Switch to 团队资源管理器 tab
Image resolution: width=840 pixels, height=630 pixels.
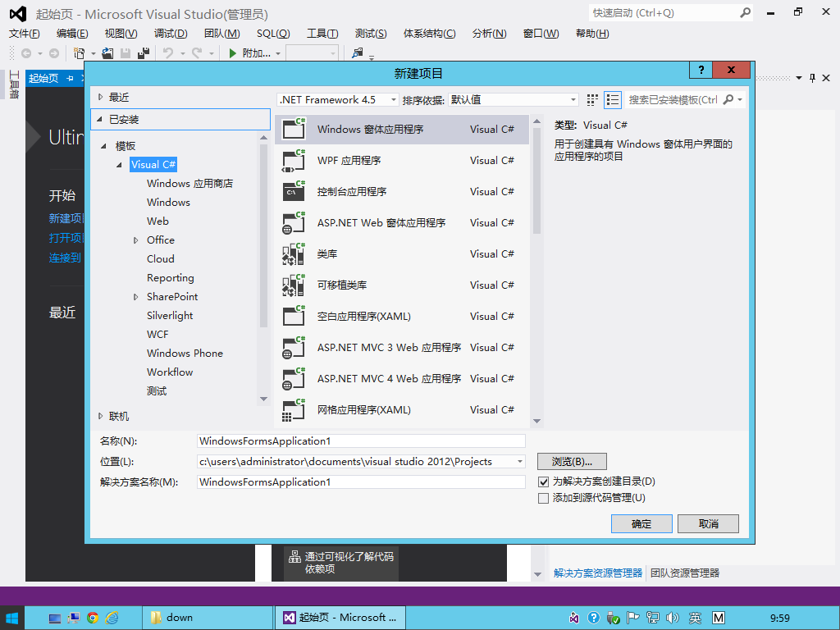tap(685, 573)
